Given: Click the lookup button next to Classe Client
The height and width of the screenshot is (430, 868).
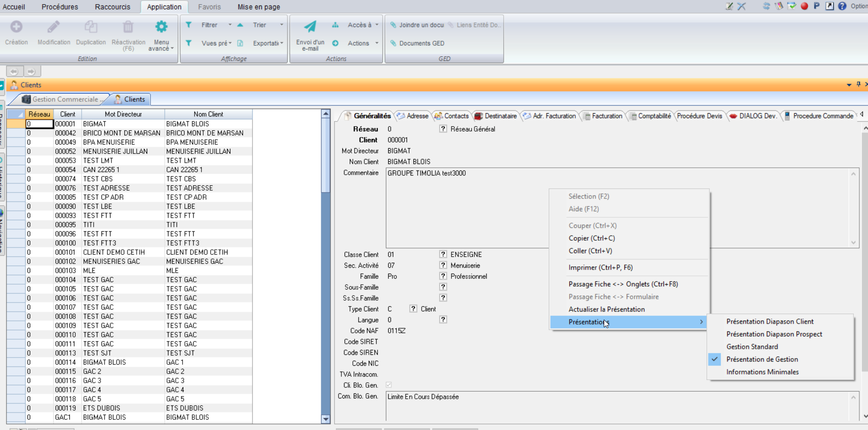Looking at the screenshot, I should point(443,254).
